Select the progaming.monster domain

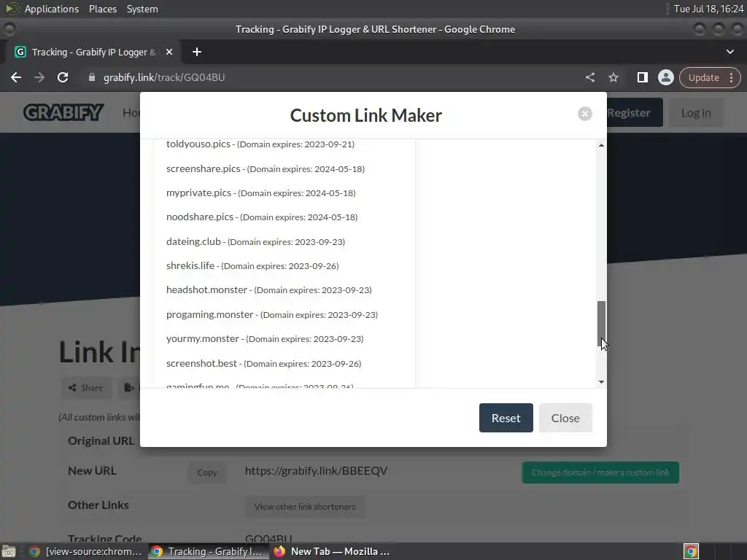point(272,315)
